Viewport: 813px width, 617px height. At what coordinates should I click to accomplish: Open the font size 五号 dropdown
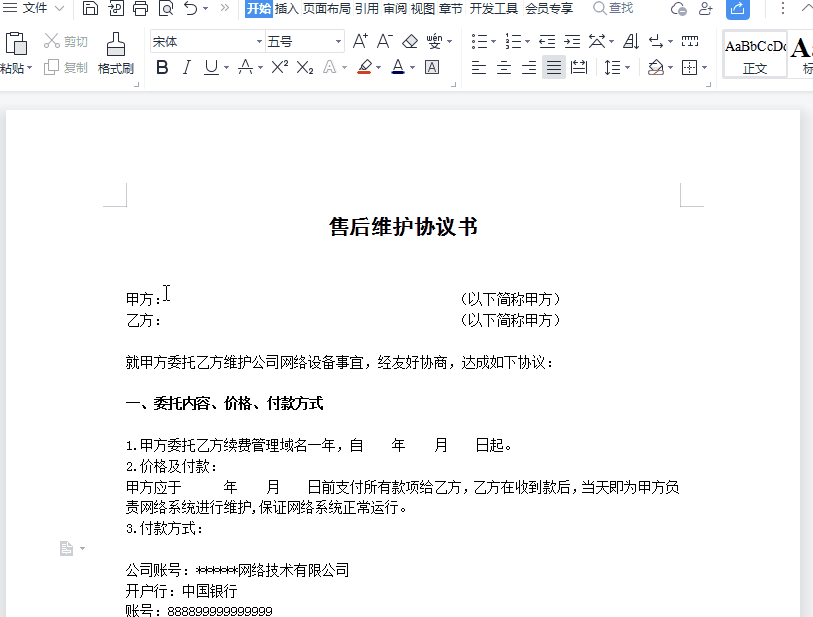pyautogui.click(x=338, y=41)
